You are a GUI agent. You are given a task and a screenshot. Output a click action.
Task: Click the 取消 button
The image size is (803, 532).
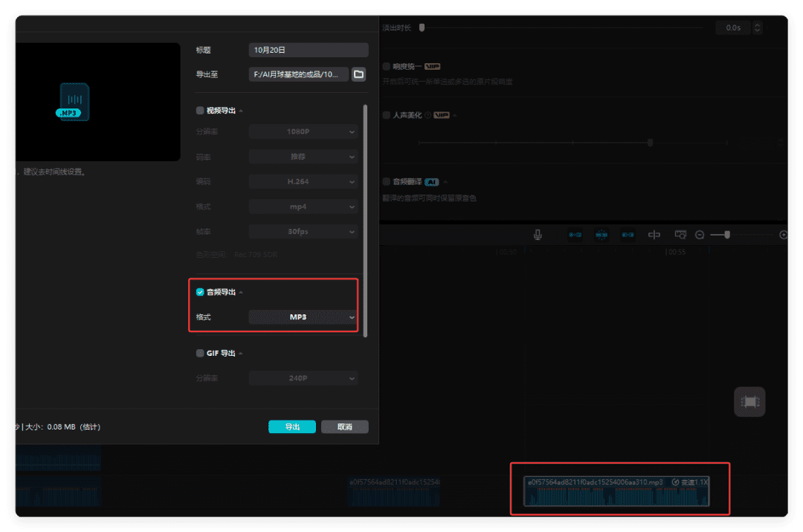tap(344, 427)
